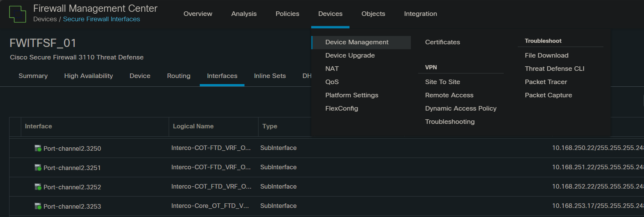Switch to the Summary tab
Image resolution: width=644 pixels, height=217 pixels.
pos(33,76)
